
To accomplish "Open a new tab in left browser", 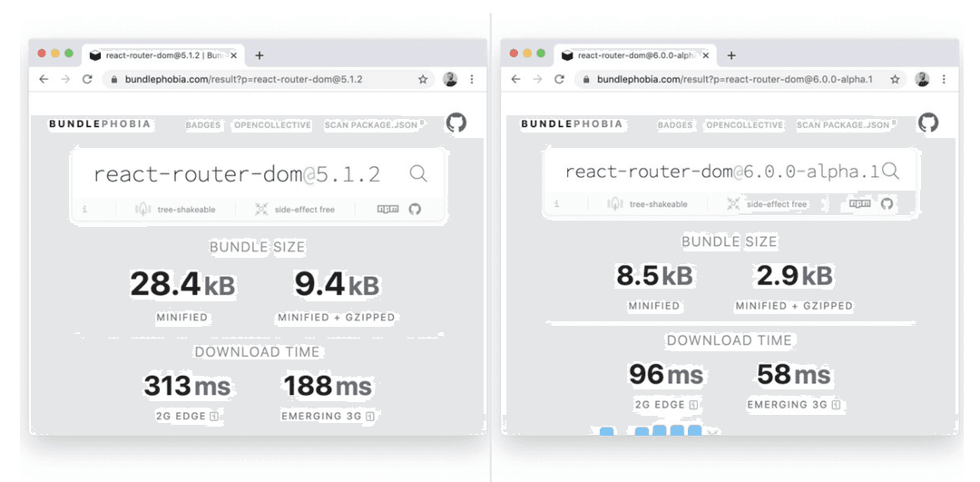I will tap(260, 55).
